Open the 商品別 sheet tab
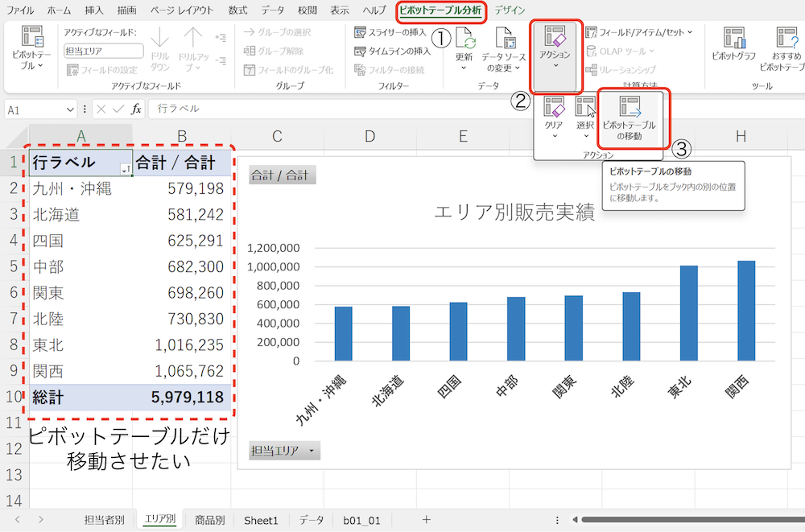 tap(210, 520)
